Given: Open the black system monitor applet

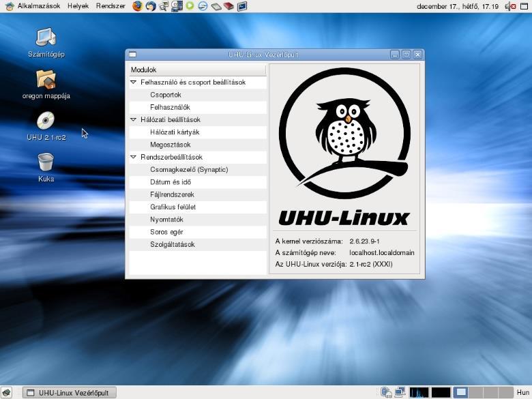Looking at the screenshot, I should pos(441,393).
